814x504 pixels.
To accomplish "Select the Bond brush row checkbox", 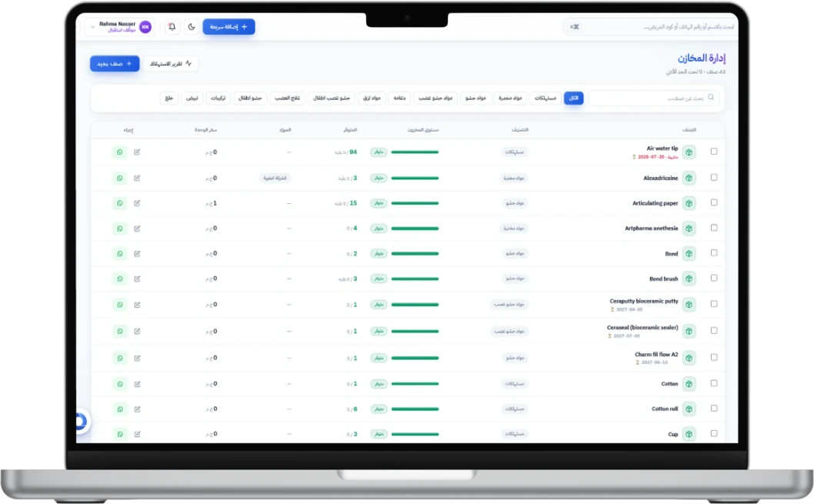I will (x=714, y=279).
